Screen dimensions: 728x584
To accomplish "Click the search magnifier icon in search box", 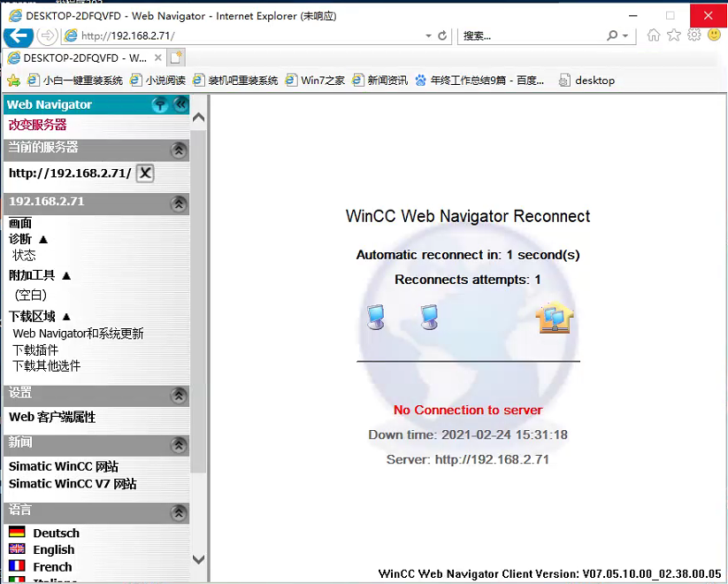I will pyautogui.click(x=612, y=36).
